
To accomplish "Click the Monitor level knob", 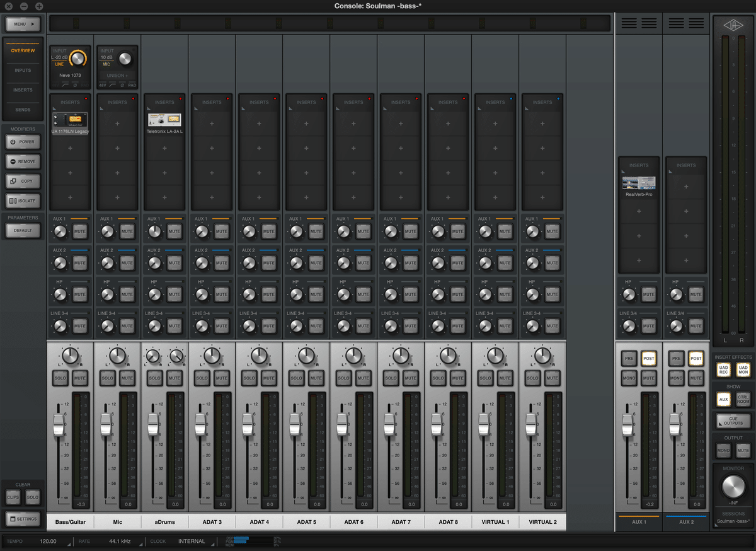I will click(x=733, y=486).
